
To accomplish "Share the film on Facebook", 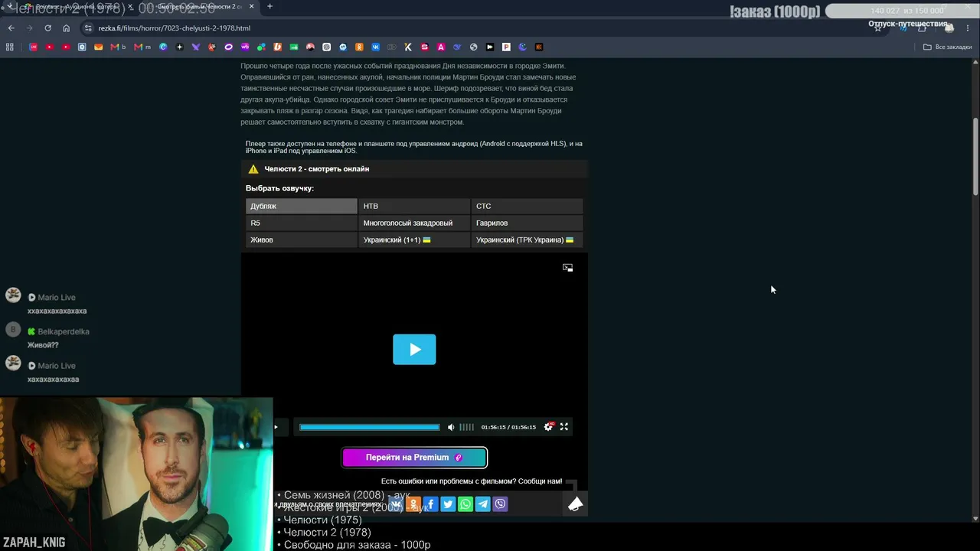I will (x=431, y=504).
